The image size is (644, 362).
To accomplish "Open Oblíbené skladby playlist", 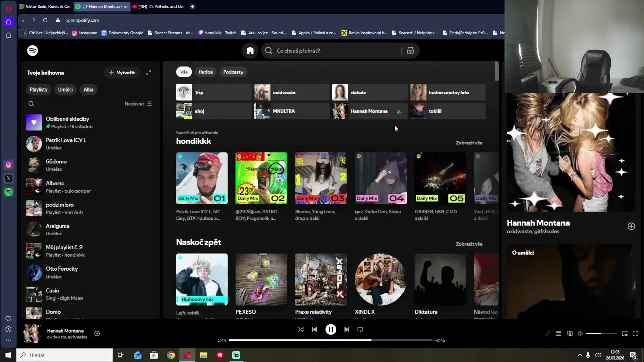I will 91,122.
